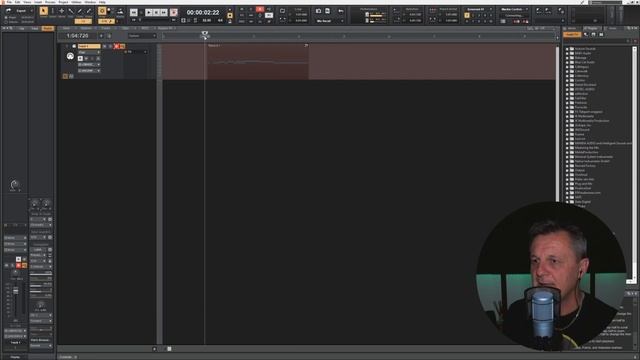Click the Track 1 name field
This screenshot has width=640, height=360.
tap(89, 46)
